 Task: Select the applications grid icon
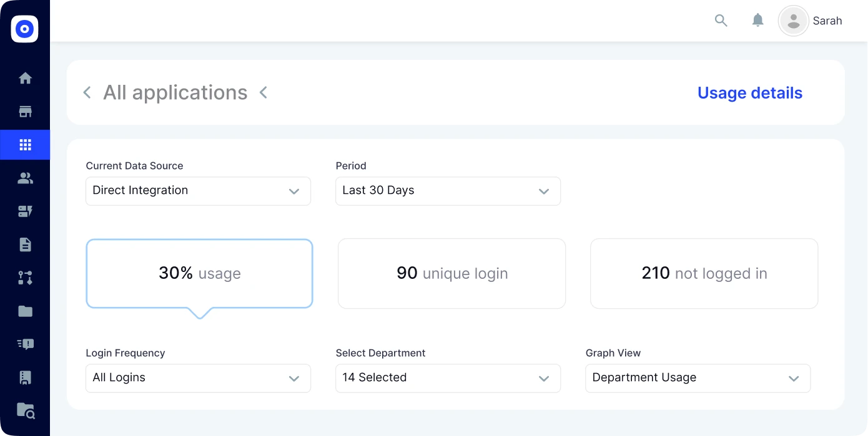[x=25, y=145]
